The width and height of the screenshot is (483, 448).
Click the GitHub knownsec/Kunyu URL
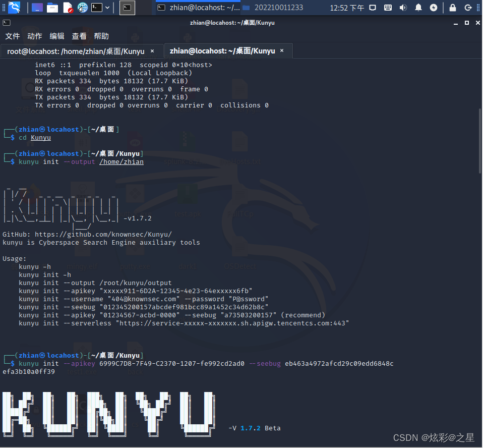pyautogui.click(x=103, y=234)
